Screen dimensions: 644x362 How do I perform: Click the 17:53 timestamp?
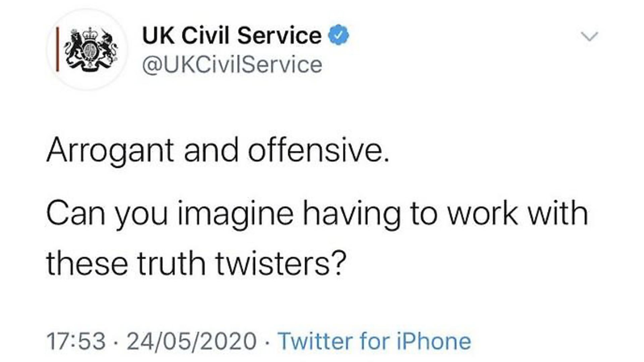(76, 341)
